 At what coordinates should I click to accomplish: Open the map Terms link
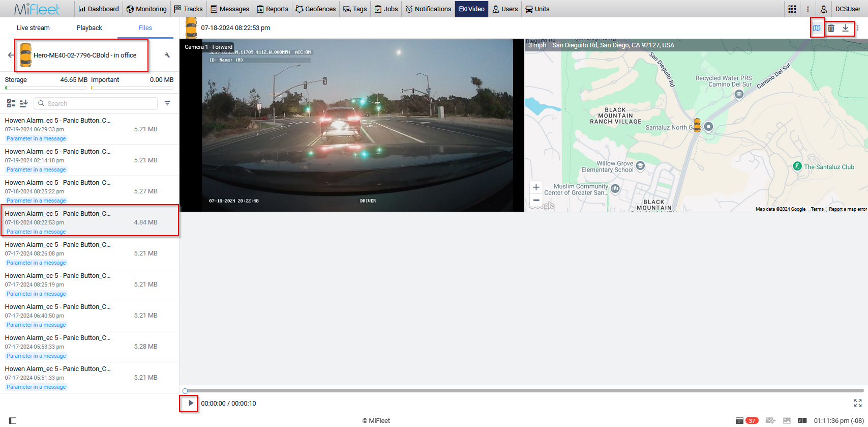click(x=817, y=209)
